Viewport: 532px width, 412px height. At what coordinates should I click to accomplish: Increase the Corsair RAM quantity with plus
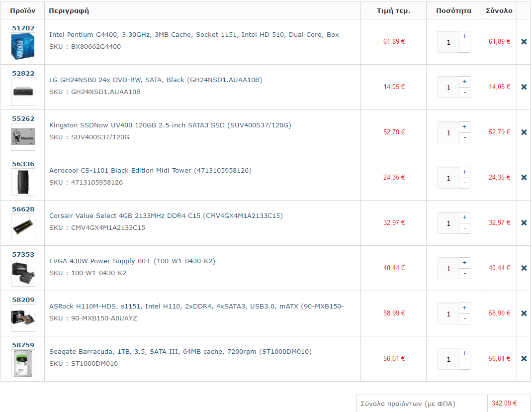click(464, 217)
